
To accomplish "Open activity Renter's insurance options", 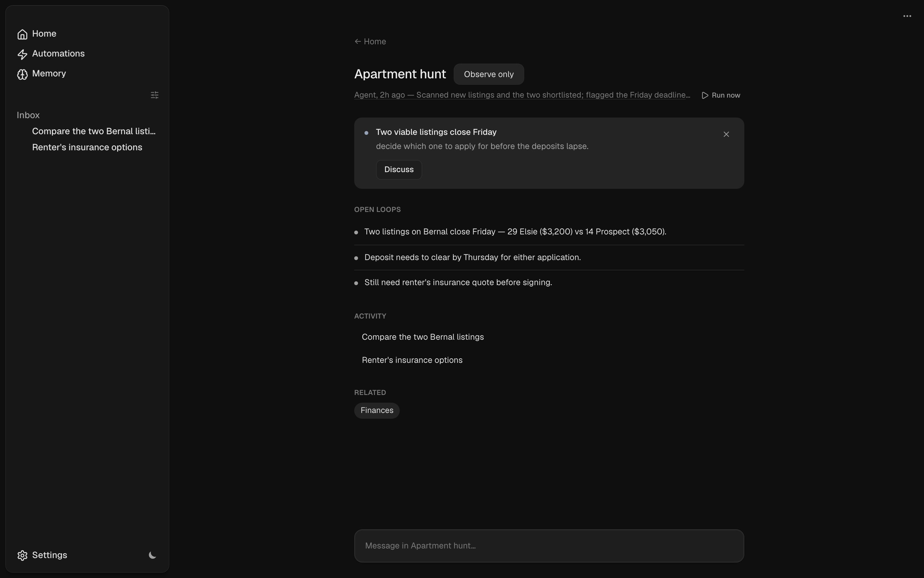I will point(412,360).
